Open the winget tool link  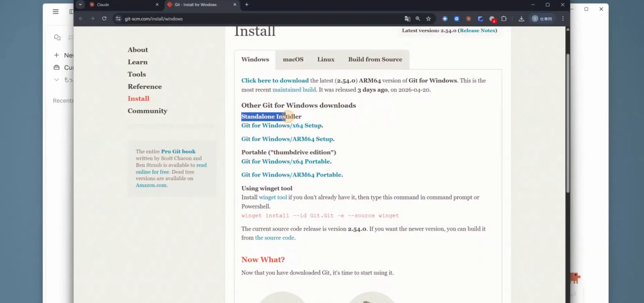pos(273,197)
